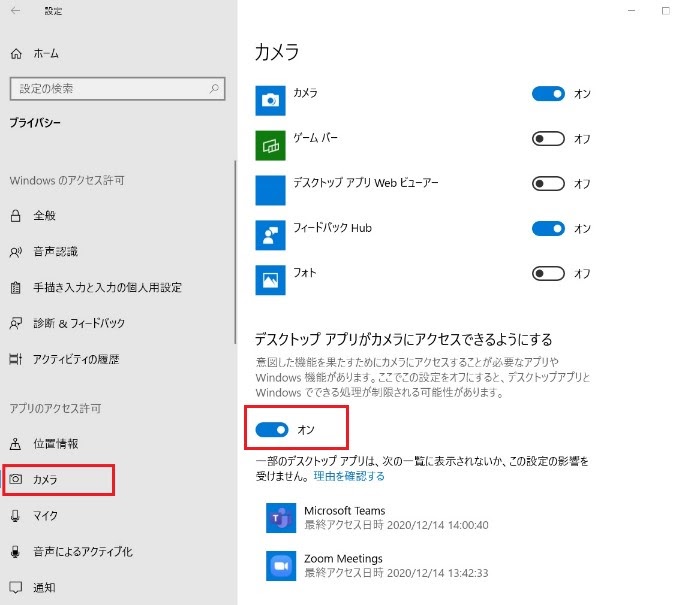
Task: Open 位置情報 permissions page
Action: click(56, 444)
